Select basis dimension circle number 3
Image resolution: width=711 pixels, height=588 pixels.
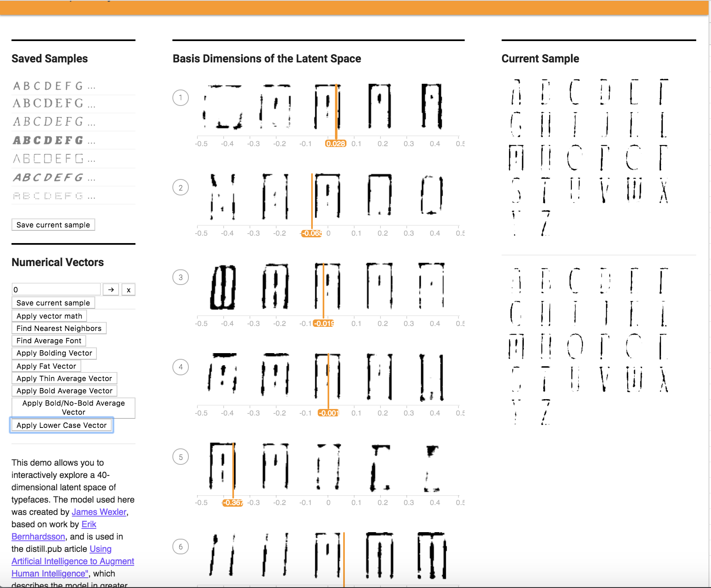click(x=181, y=277)
